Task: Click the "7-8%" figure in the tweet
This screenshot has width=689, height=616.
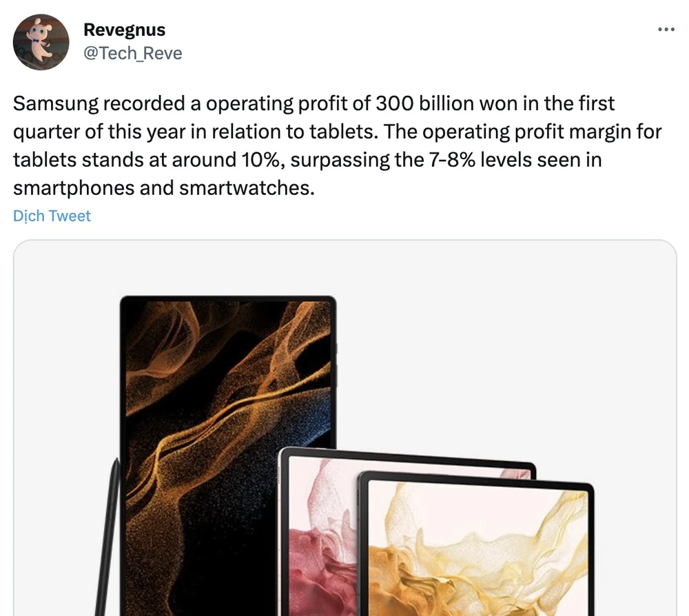Action: 452,160
